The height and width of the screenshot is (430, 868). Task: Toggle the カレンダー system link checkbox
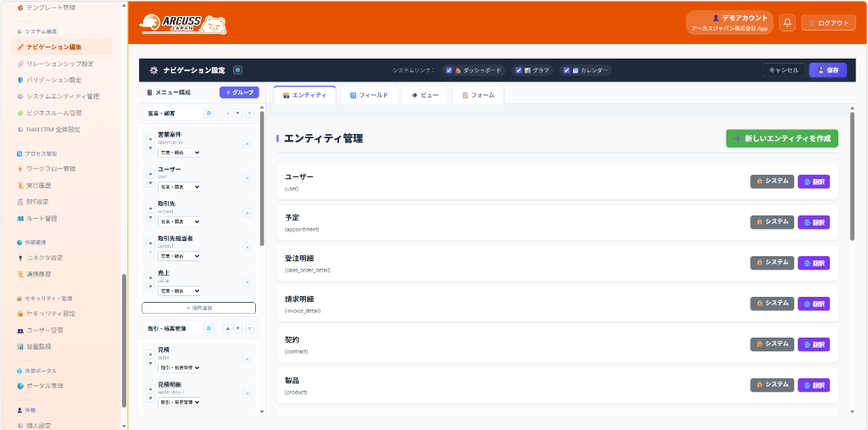coord(567,70)
